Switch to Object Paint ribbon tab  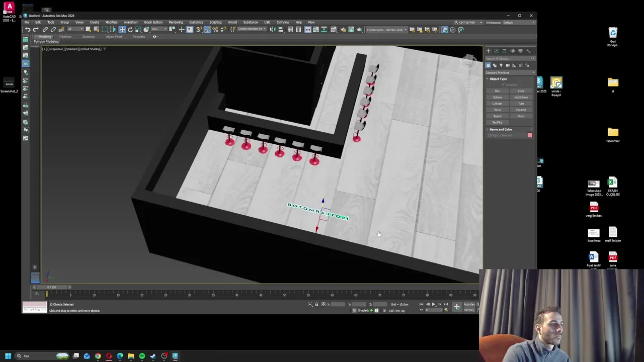tap(114, 37)
